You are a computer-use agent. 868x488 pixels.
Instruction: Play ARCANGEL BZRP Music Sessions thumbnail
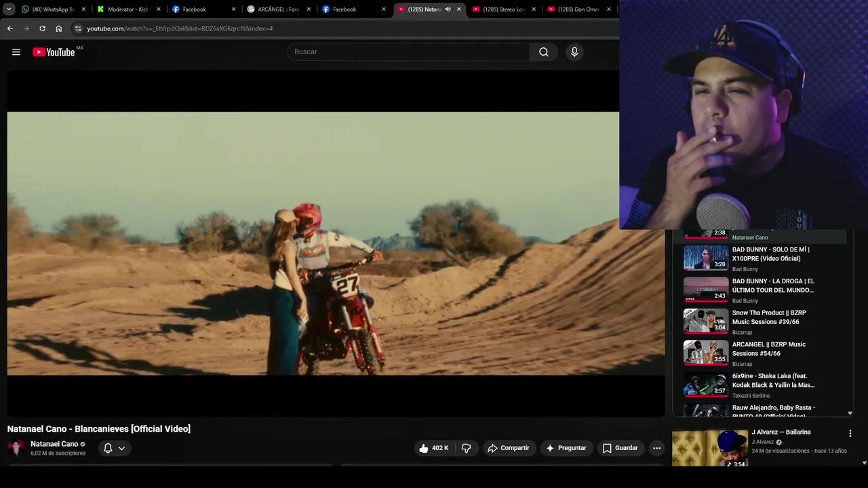(706, 352)
